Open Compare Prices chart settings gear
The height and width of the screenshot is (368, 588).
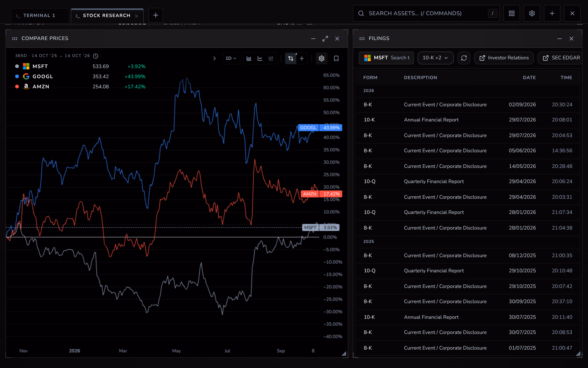322,58
